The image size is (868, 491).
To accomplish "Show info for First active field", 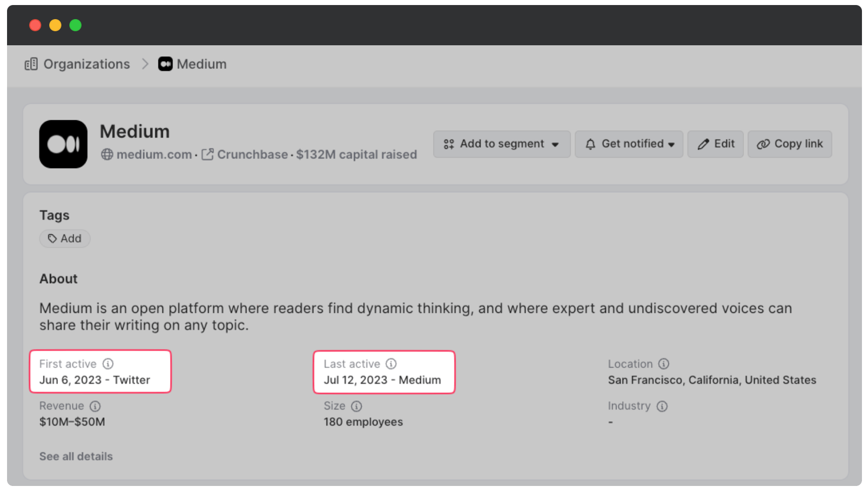I will tap(108, 364).
